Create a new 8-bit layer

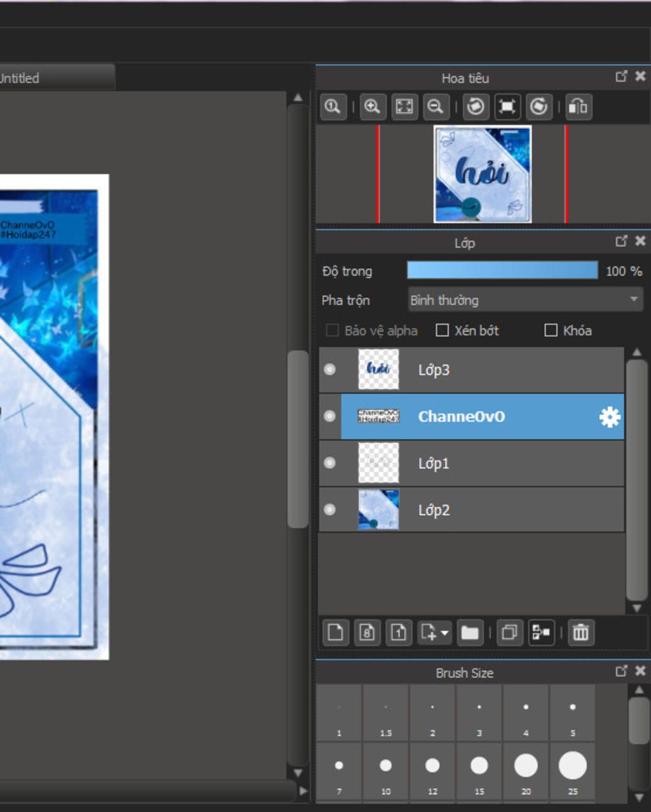coord(367,633)
